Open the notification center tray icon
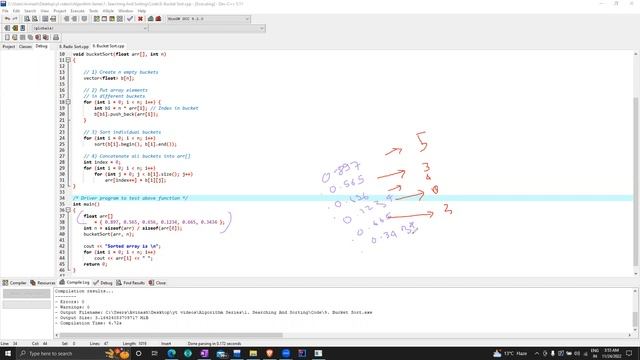The height and width of the screenshot is (360, 640). pos(629,353)
